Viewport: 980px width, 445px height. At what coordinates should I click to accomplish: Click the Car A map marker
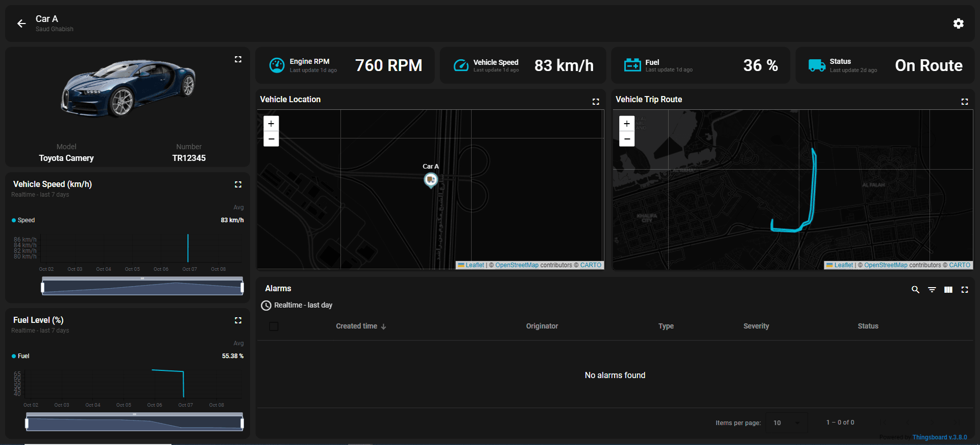(x=431, y=180)
